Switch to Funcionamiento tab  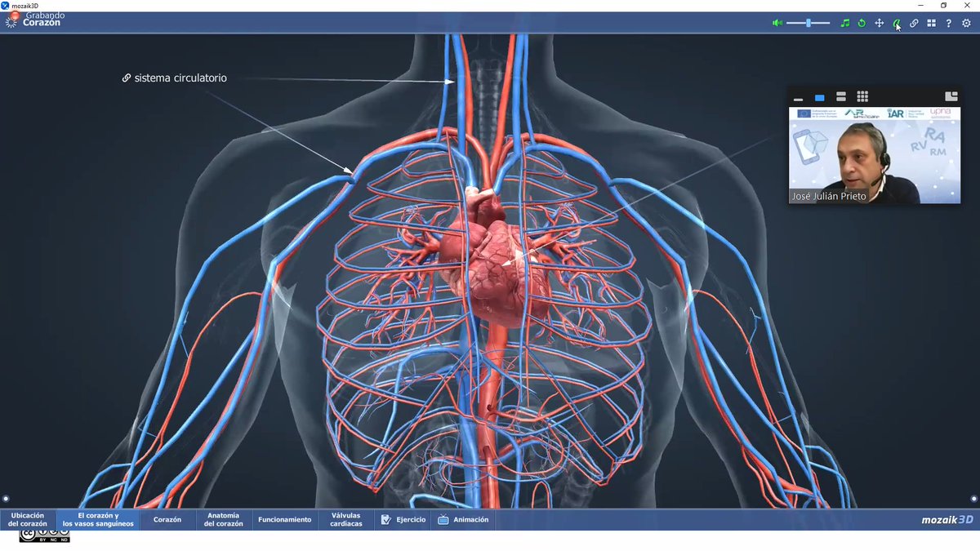point(285,520)
